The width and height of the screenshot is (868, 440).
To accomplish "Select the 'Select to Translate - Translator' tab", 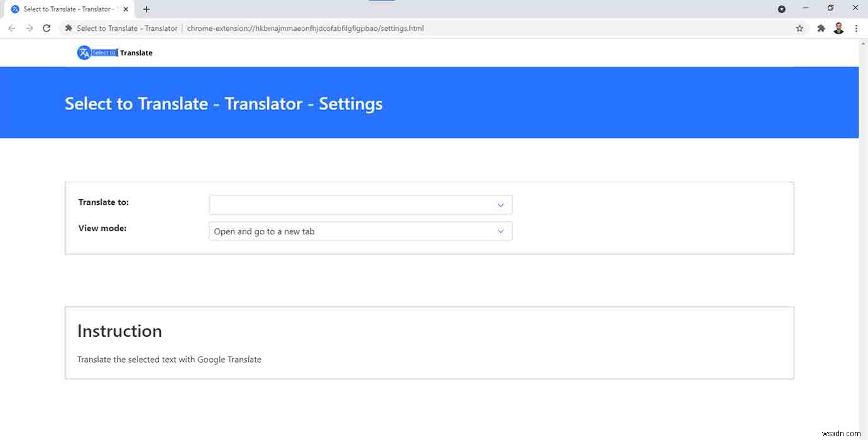I will 66,9.
